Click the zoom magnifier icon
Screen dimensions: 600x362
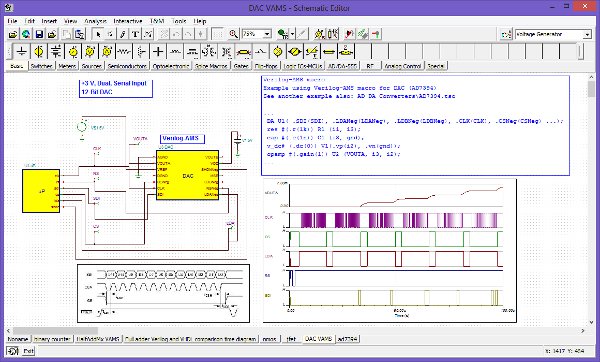point(233,34)
